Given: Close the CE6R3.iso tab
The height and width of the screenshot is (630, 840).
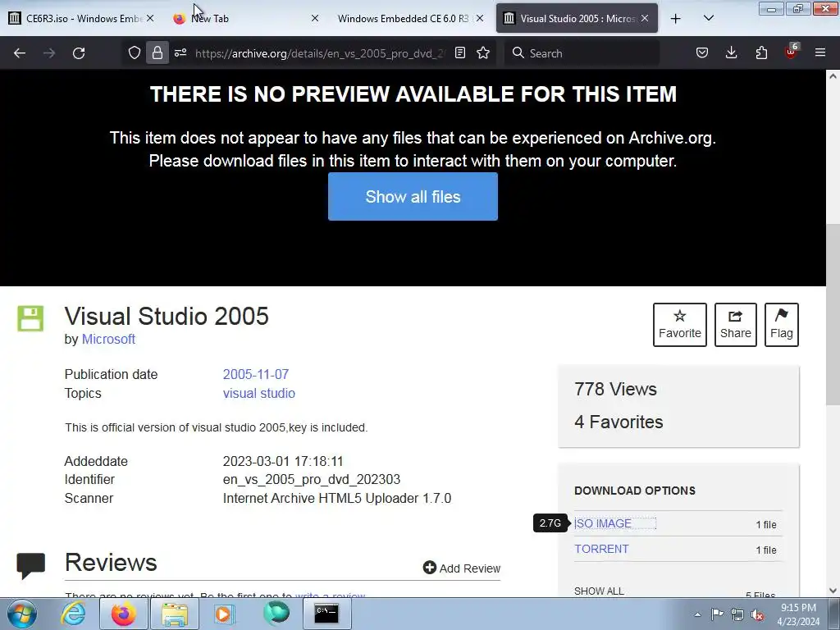Looking at the screenshot, I should pos(151,18).
